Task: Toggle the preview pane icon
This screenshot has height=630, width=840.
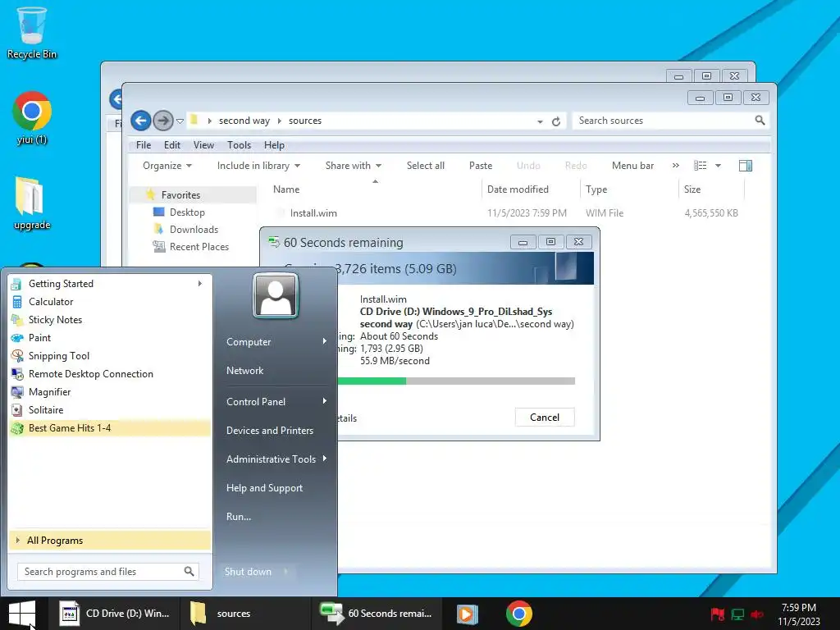Action: 745,166
